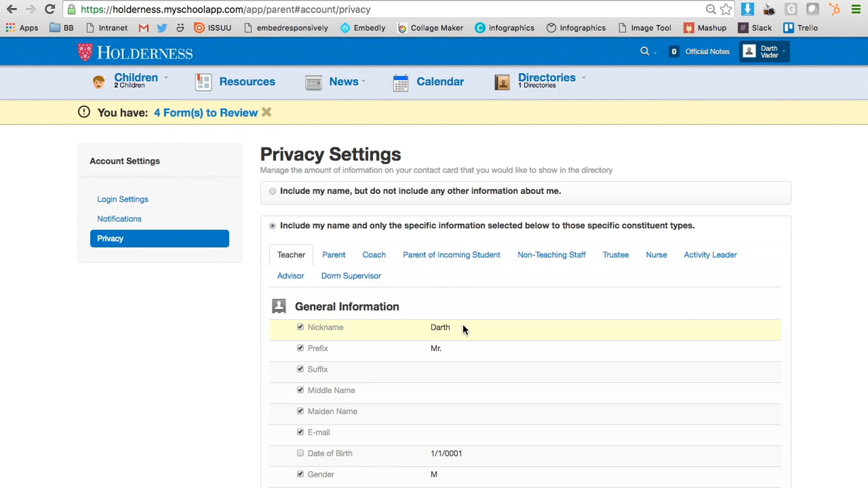Open the 4 Form(s) to Review link

point(205,113)
